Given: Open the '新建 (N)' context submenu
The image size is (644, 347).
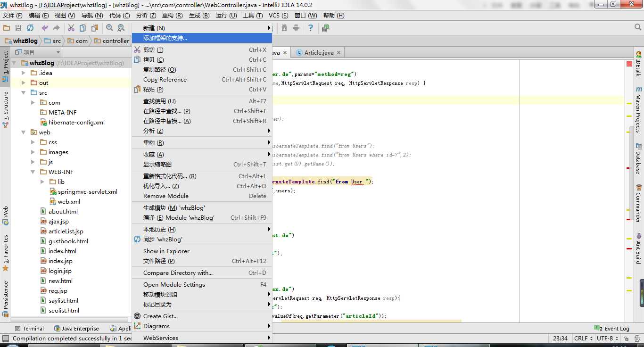Looking at the screenshot, I should (x=202, y=28).
